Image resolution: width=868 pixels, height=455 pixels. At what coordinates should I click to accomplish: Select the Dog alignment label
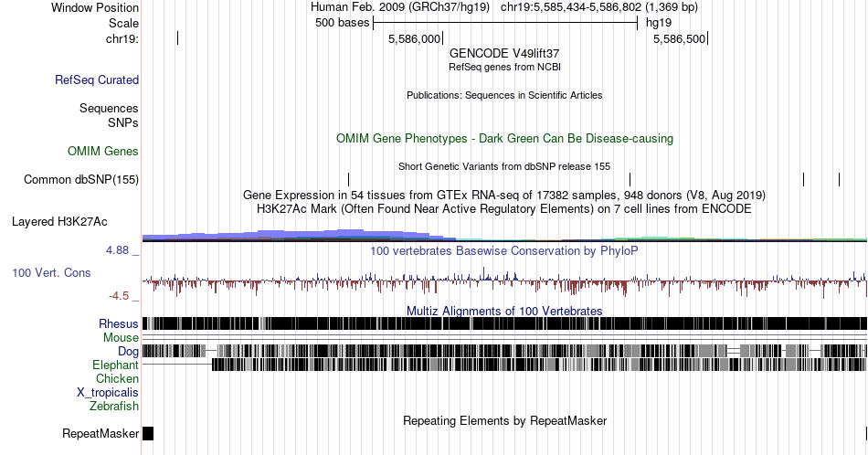pyautogui.click(x=128, y=351)
